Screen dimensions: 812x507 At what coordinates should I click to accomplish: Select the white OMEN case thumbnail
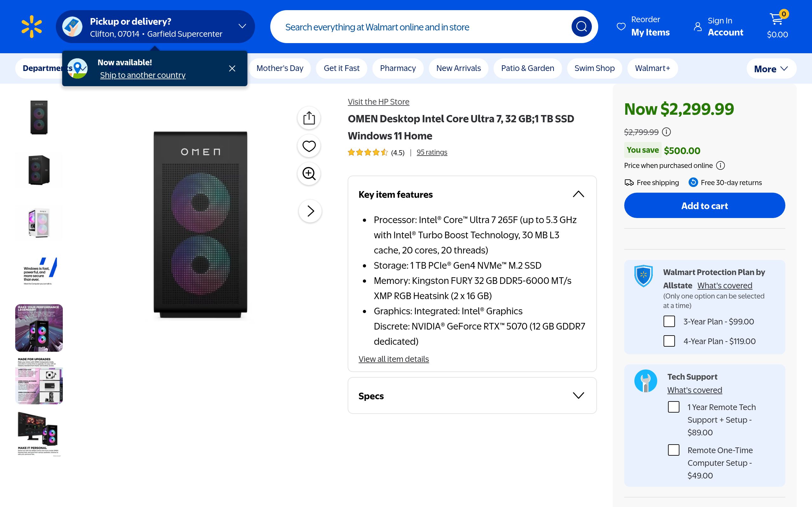click(x=39, y=222)
